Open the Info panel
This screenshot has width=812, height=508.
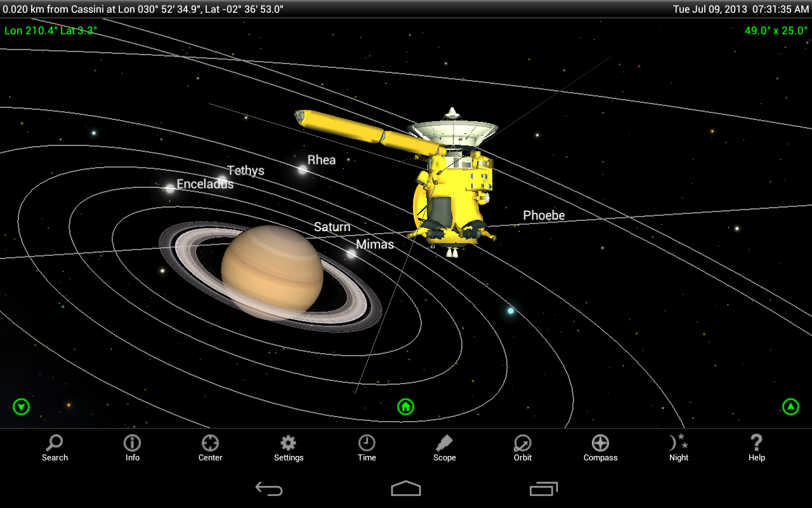(x=132, y=448)
